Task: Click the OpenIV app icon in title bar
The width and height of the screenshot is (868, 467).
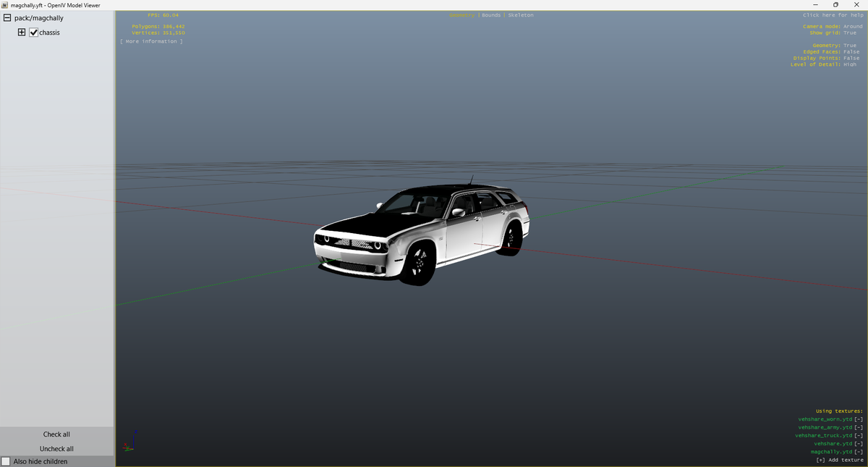Action: [5, 5]
